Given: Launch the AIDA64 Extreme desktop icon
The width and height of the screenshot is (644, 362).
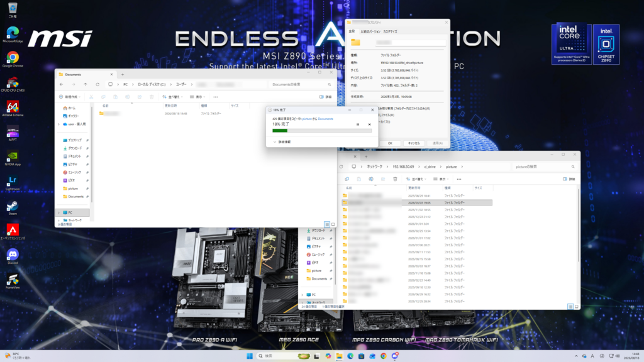Looking at the screenshot, I should click(x=13, y=108).
